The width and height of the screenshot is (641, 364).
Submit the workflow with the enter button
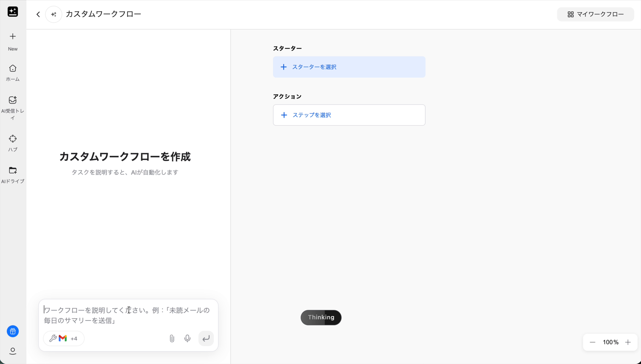click(206, 338)
